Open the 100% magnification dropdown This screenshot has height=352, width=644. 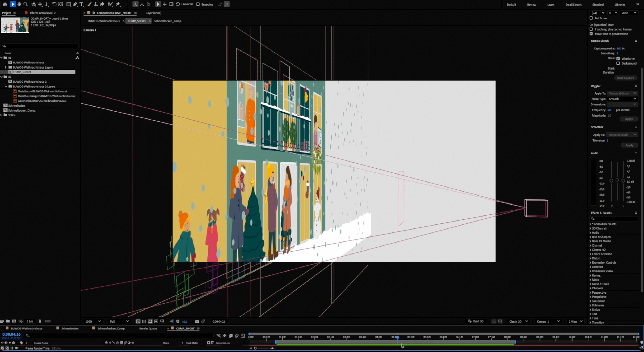click(93, 321)
